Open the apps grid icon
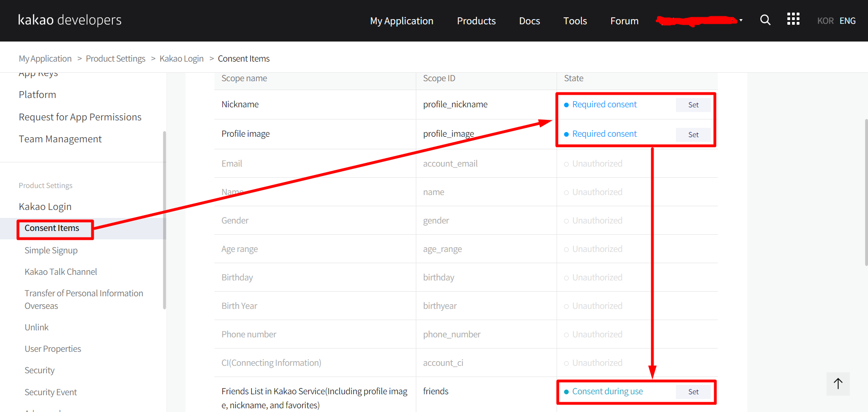This screenshot has height=412, width=868. (x=793, y=19)
